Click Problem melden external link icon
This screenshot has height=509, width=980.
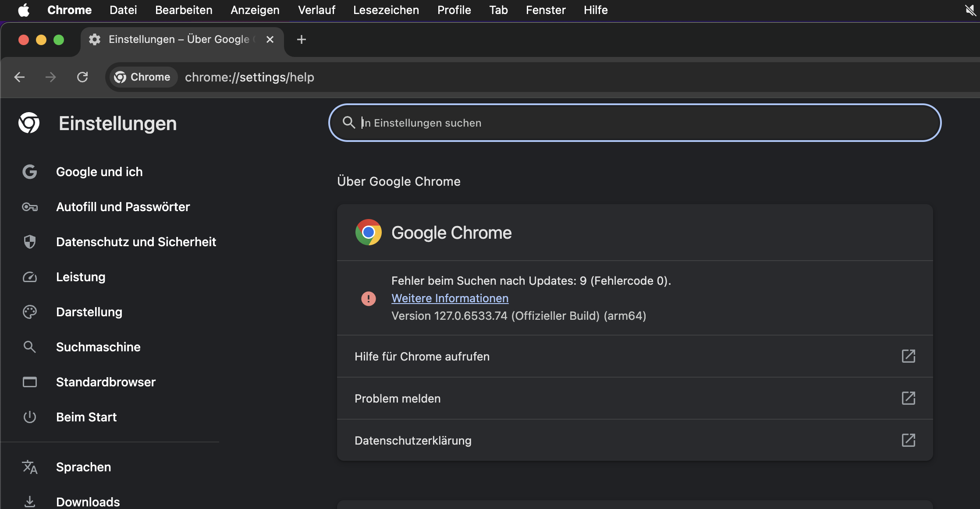(x=908, y=398)
